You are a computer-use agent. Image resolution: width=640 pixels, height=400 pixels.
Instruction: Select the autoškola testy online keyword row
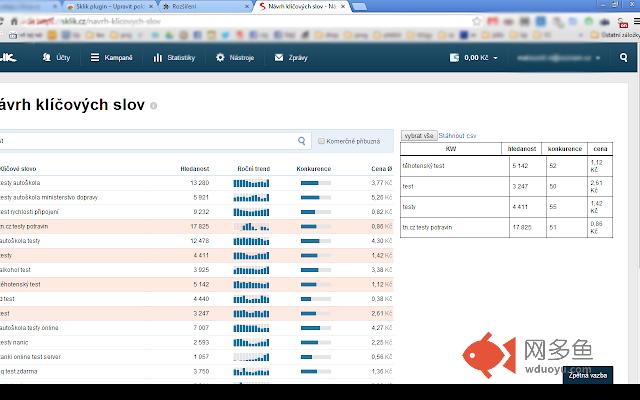point(196,328)
